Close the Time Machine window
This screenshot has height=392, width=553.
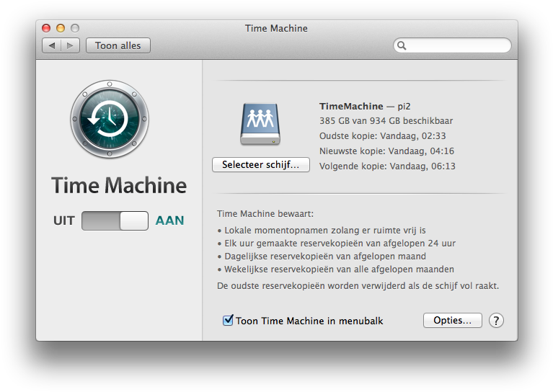click(46, 28)
